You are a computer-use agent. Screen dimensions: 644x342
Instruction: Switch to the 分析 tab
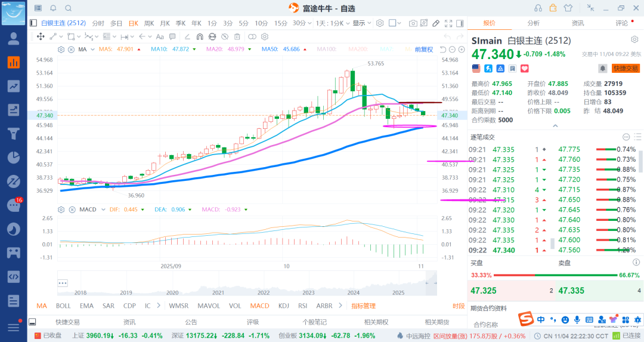tap(533, 23)
